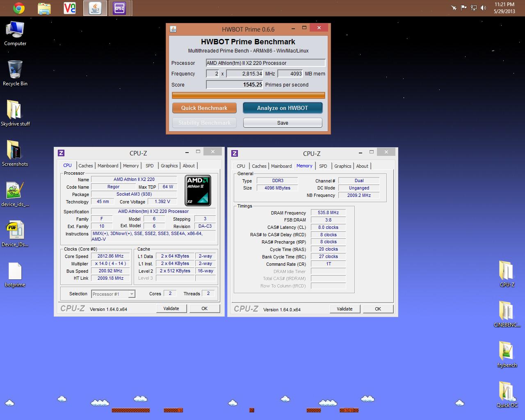Open Google Chrome from the taskbar
525x420 pixels.
[18, 8]
